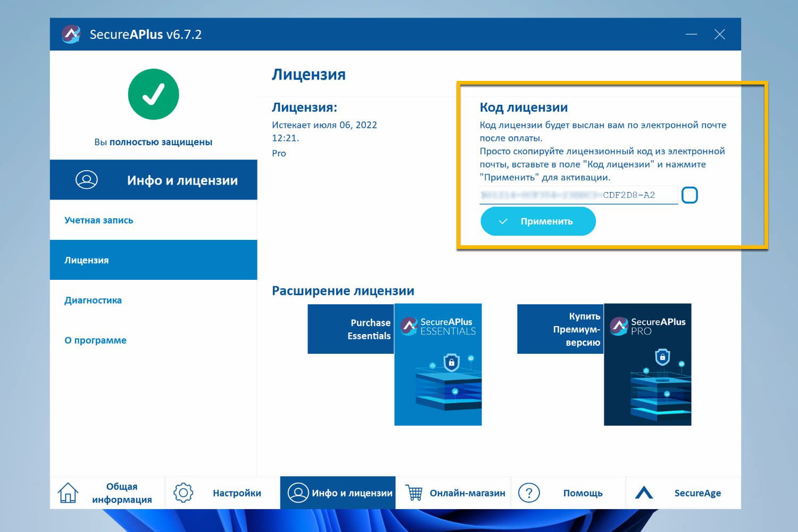Image resolution: width=798 pixels, height=532 pixels.
Task: Close the SecureAPlus window
Action: (720, 34)
